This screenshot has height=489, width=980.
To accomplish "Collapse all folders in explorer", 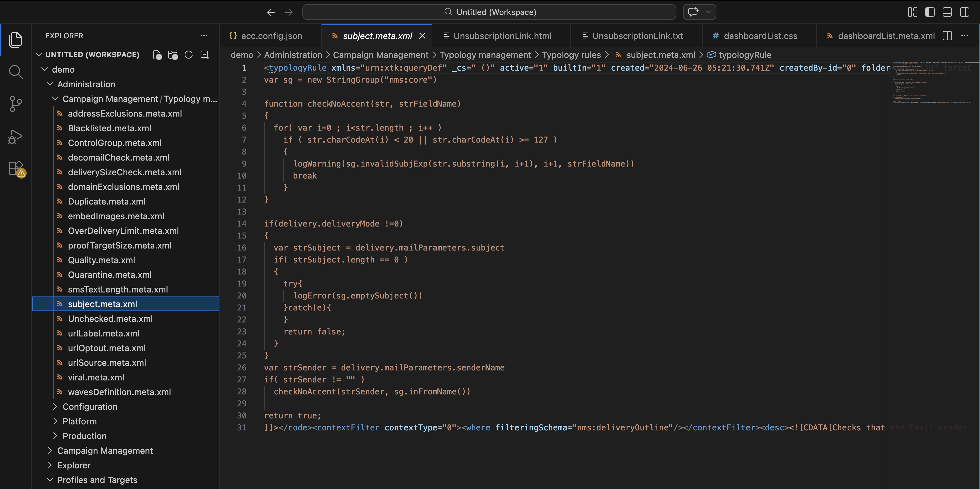I will click(205, 55).
